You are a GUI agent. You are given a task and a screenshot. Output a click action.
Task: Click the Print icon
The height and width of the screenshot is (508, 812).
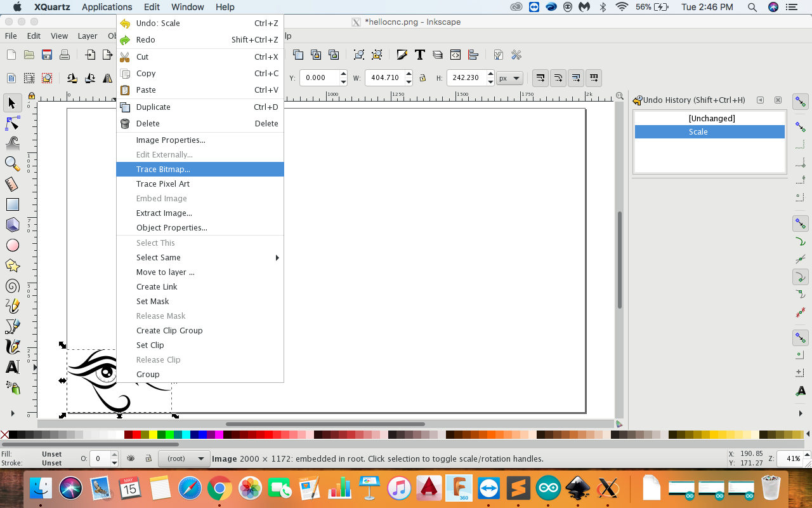64,55
